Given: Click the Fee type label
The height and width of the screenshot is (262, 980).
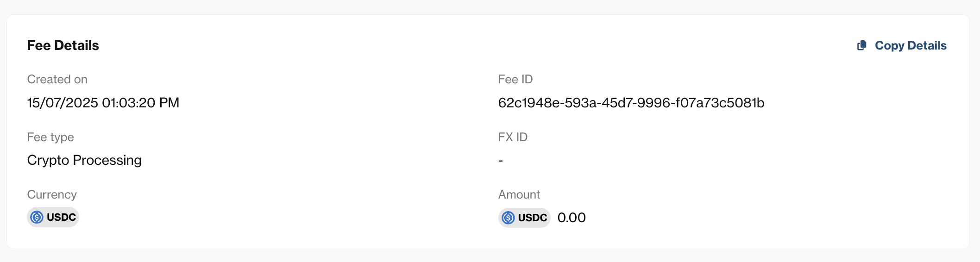Looking at the screenshot, I should 50,137.
